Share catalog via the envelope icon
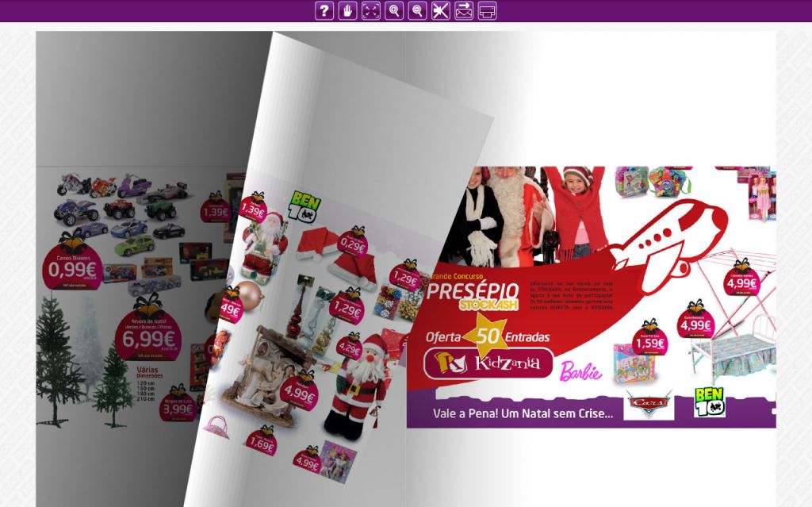Image resolution: width=812 pixels, height=507 pixels. pos(464,10)
